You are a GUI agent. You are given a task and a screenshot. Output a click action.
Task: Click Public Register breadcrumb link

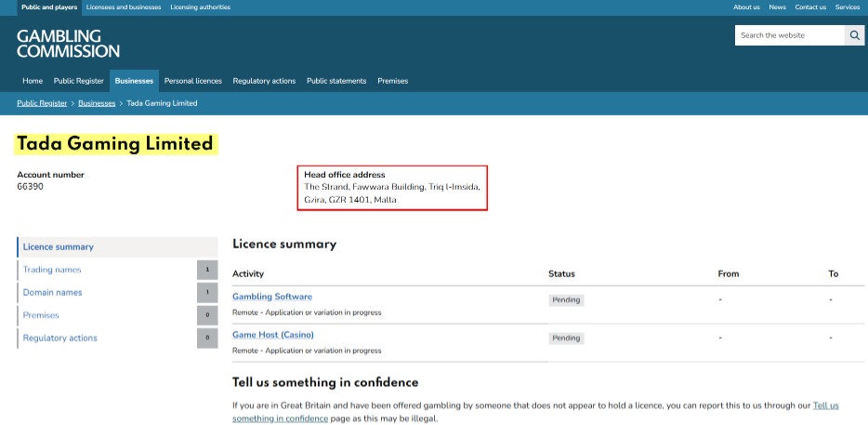pyautogui.click(x=42, y=103)
